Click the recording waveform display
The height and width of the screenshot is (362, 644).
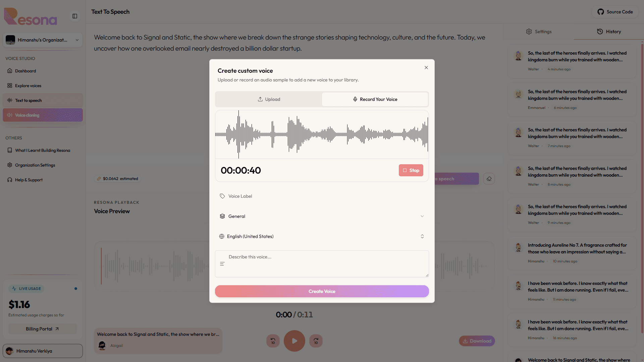(322, 134)
